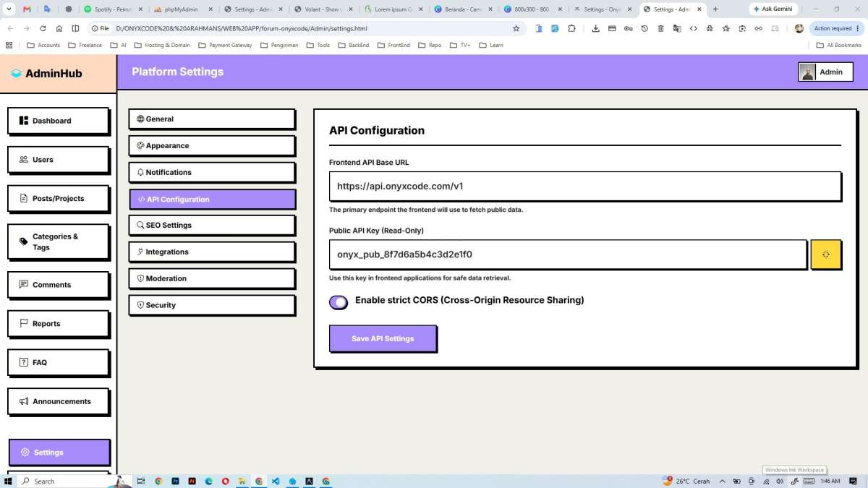Switch to the Spotify browser tab
This screenshot has width=868, height=488.
pyautogui.click(x=114, y=9)
